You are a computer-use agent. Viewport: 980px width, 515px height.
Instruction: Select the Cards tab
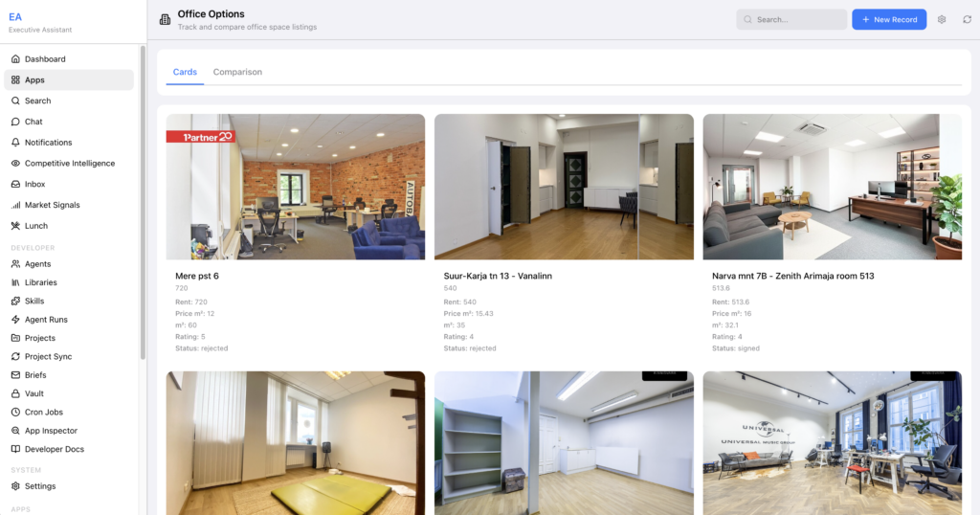185,73
